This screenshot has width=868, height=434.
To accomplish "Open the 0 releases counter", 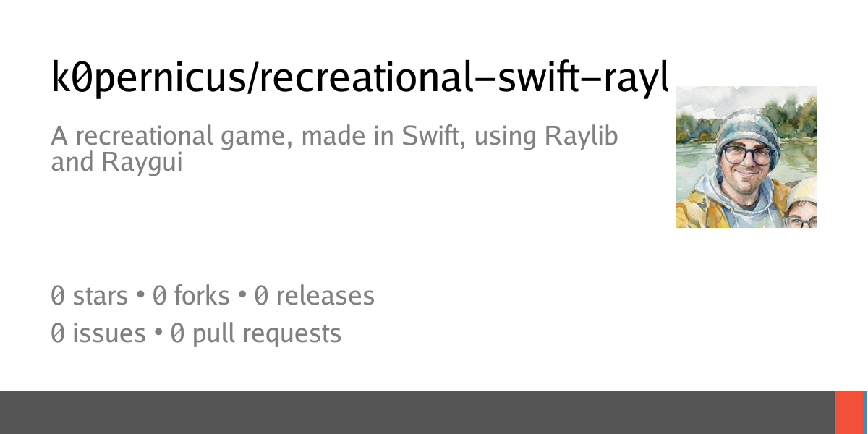I will tap(315, 295).
